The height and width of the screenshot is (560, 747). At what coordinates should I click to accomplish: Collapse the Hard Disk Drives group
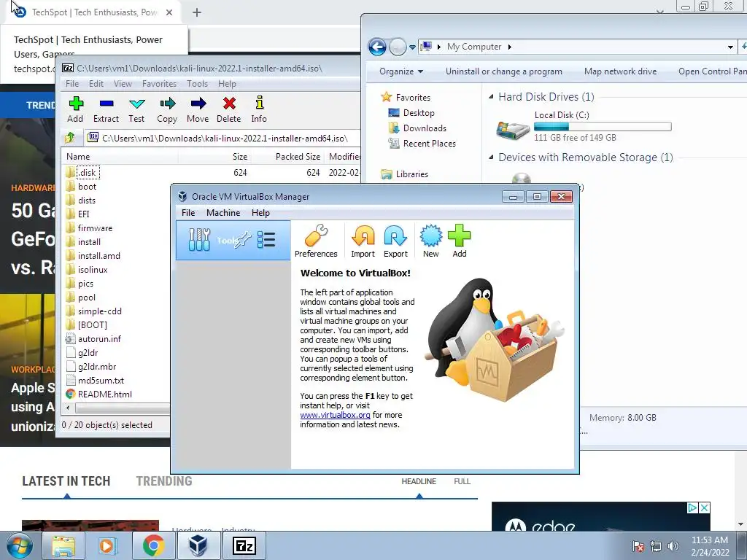click(x=491, y=97)
